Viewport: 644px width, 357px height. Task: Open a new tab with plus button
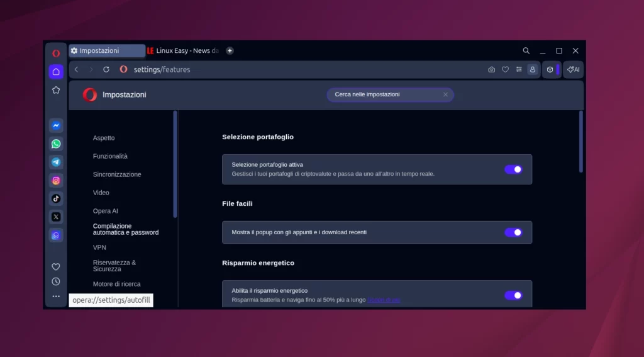click(x=230, y=50)
